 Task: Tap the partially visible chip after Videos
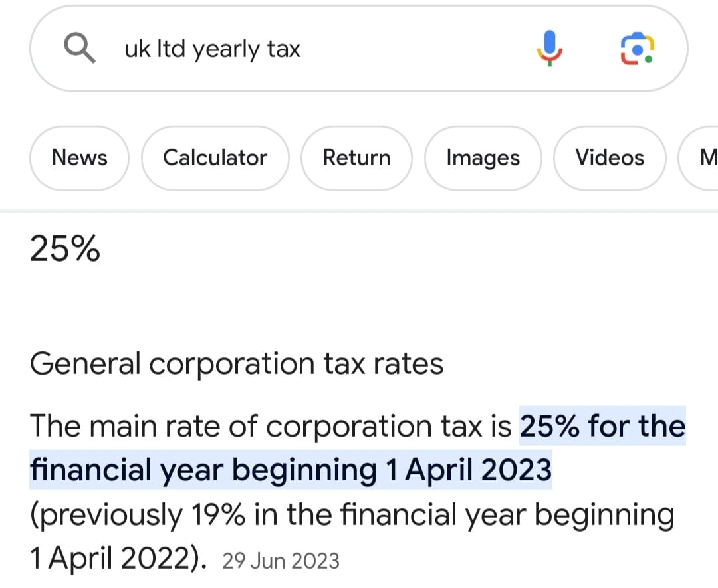(699, 158)
